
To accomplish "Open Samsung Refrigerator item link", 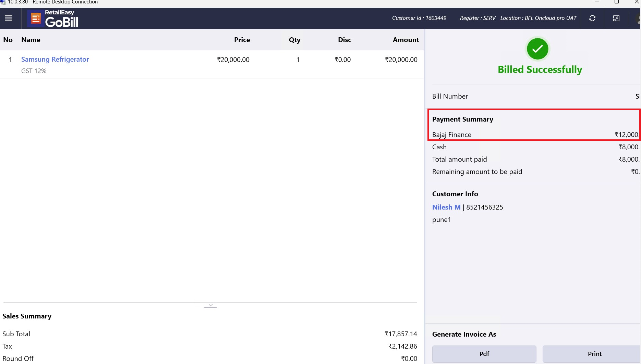I will pyautogui.click(x=55, y=59).
